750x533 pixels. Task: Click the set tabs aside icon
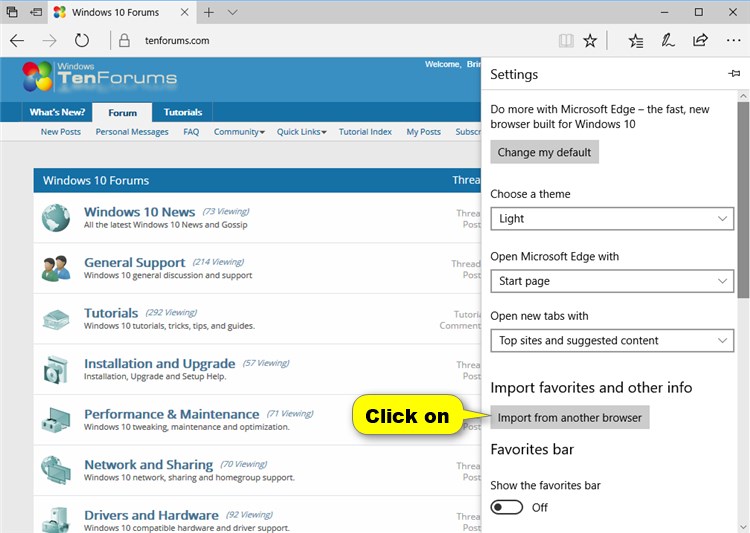click(x=36, y=12)
